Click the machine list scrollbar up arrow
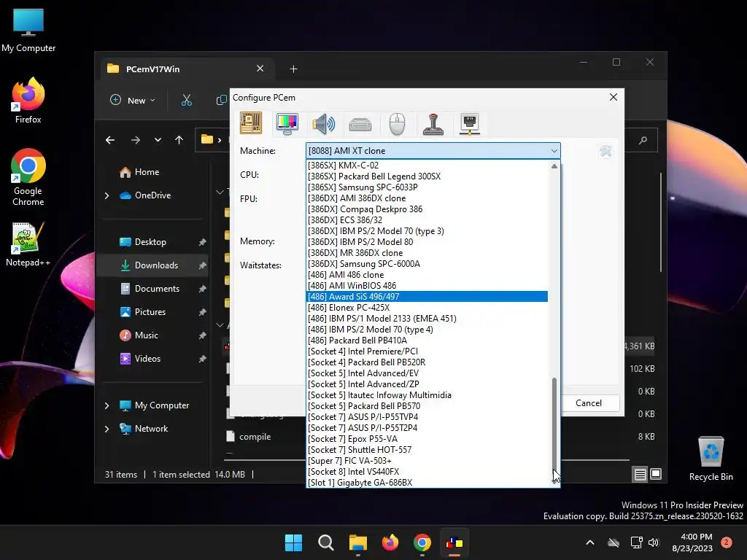The width and height of the screenshot is (747, 560). (x=554, y=166)
